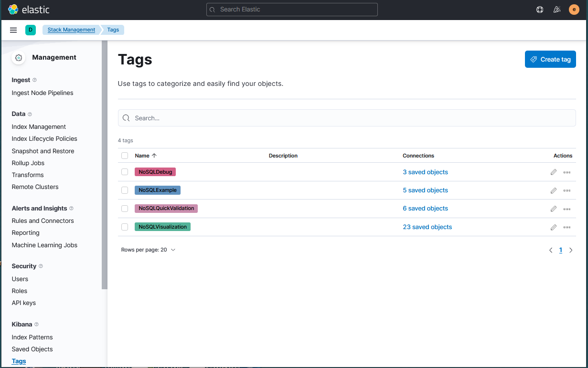Image resolution: width=588 pixels, height=368 pixels.
Task: Edit the NoSQLDebug tag
Action: tap(554, 172)
